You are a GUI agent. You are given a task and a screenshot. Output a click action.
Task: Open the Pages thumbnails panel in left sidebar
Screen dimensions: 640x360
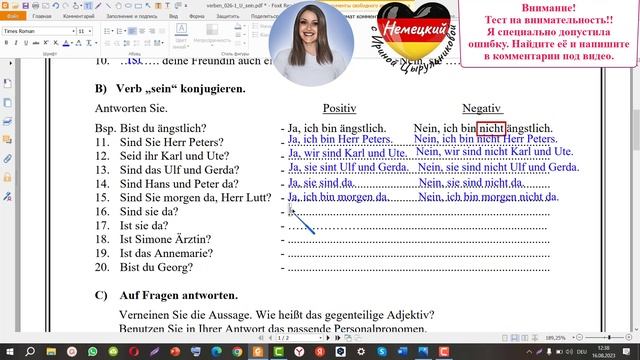pyautogui.click(x=7, y=102)
